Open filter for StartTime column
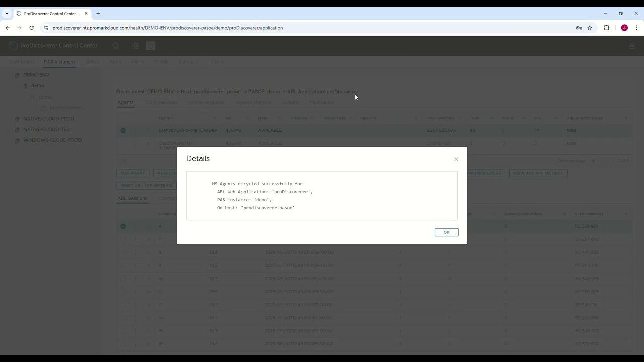Screen dimensions: 644x362 pos(416,118)
